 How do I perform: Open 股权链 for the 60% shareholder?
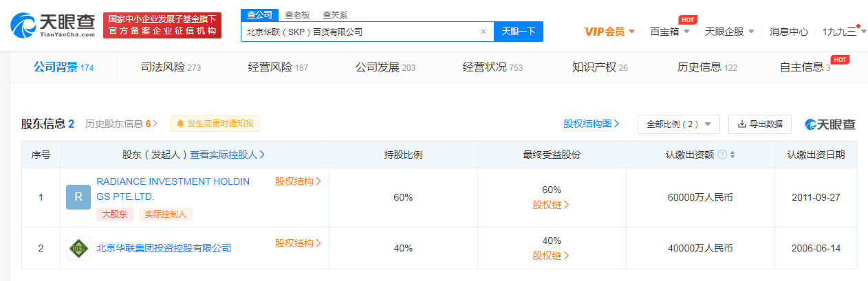(x=551, y=205)
